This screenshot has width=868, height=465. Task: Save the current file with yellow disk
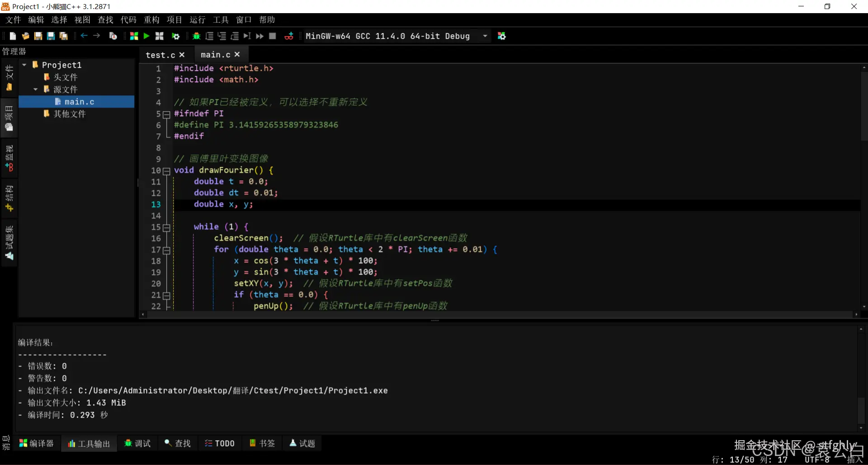point(38,36)
